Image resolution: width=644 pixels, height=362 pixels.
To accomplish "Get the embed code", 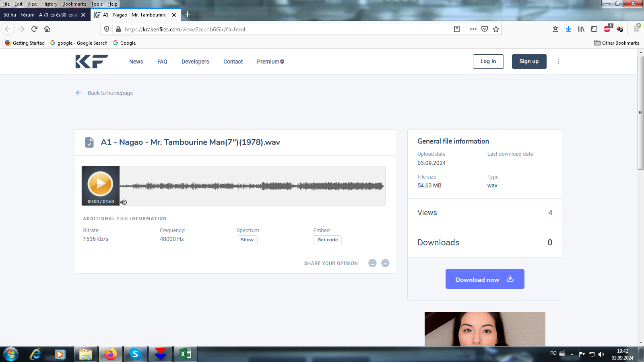I will tap(328, 240).
